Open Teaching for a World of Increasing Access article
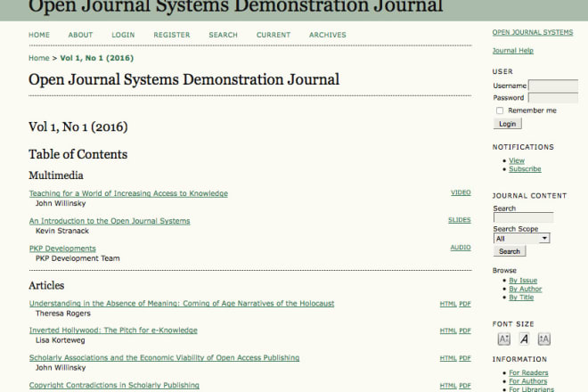588x392 pixels. (x=128, y=193)
